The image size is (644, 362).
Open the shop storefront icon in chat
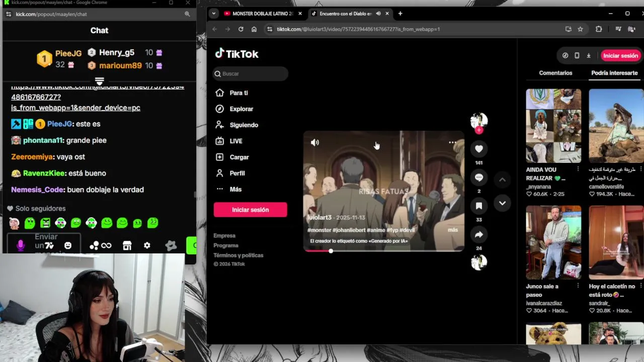coord(127,245)
